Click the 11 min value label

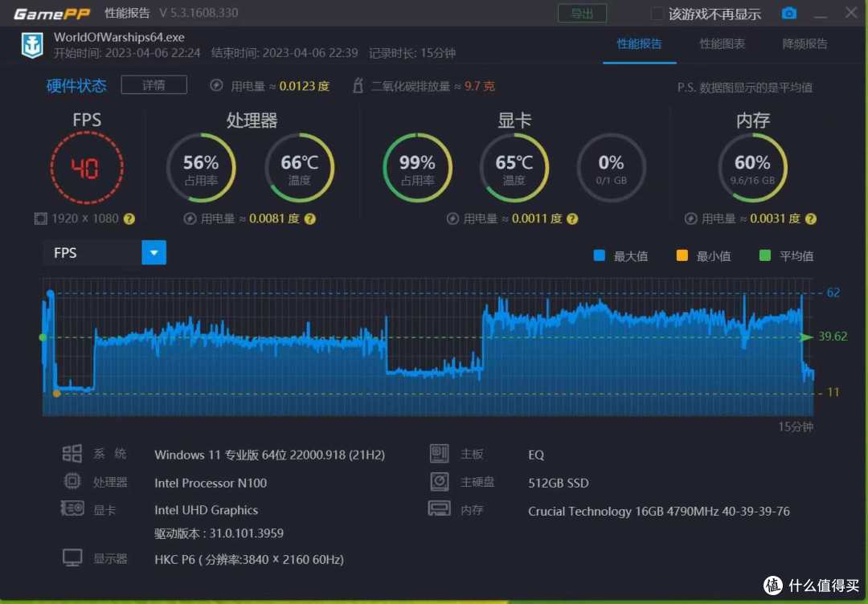click(833, 393)
